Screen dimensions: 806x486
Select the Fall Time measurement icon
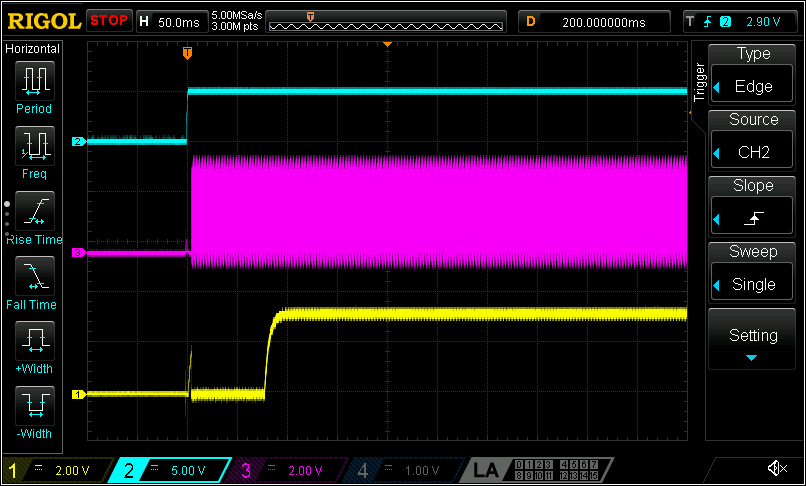[x=35, y=276]
